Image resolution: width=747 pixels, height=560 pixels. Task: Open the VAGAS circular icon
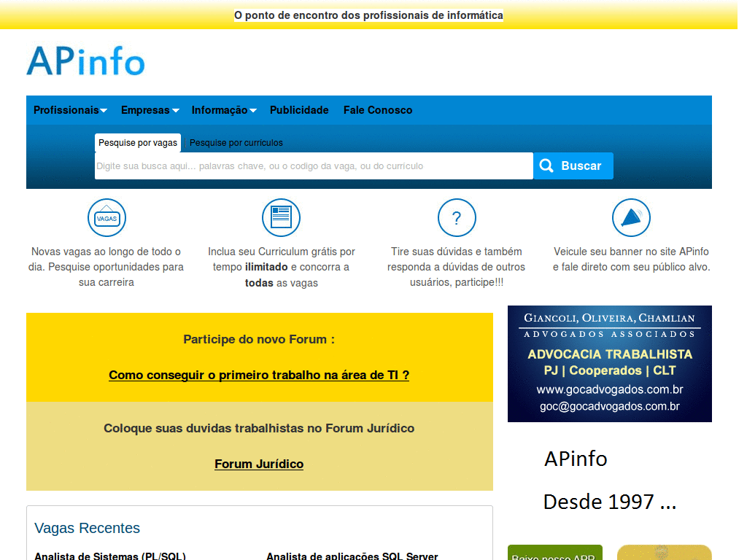click(107, 217)
